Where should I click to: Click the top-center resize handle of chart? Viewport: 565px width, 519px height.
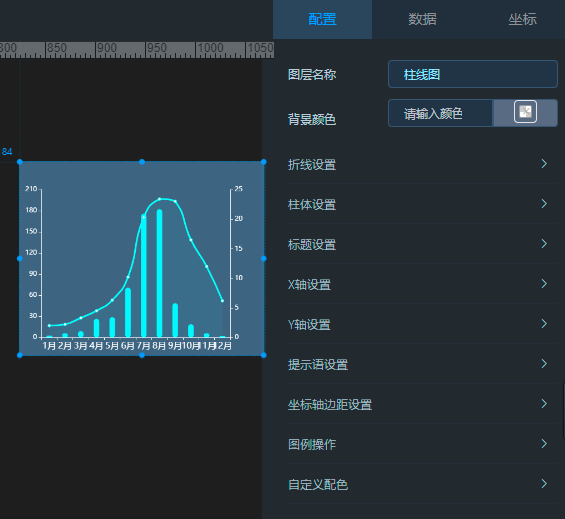point(142,162)
